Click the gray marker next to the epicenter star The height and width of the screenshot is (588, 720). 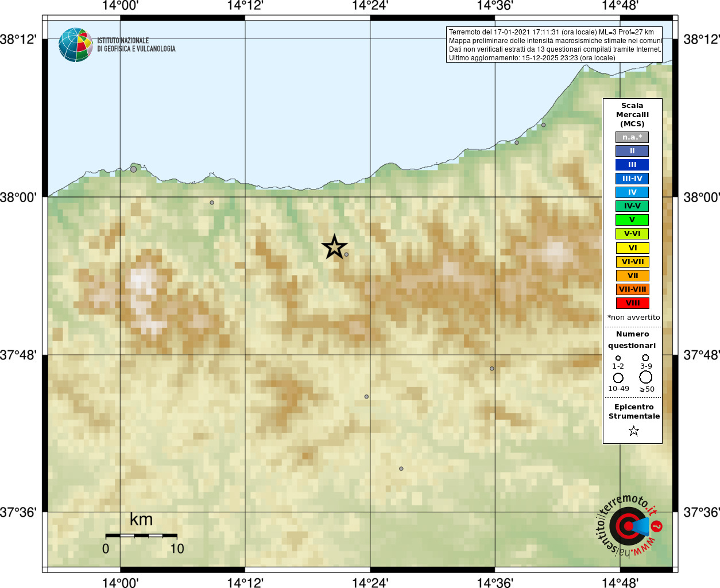pos(346,254)
